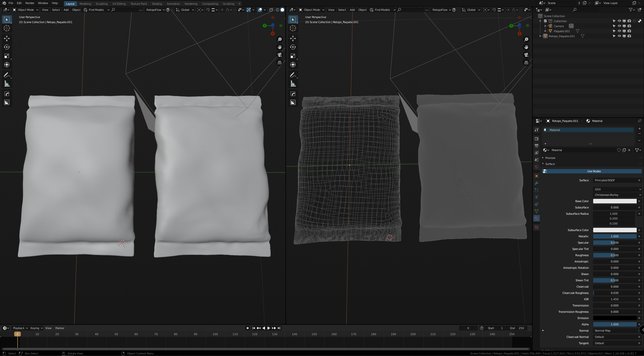Select the Annotate tool
Image resolution: width=644 pixels, height=356 pixels.
[7, 75]
